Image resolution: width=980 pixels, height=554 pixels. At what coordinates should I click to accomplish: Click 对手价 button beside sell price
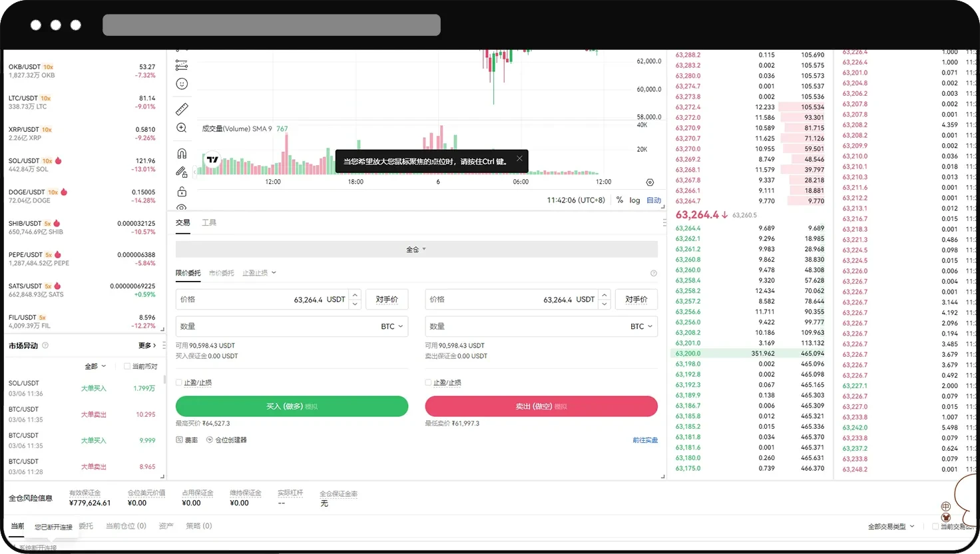point(636,300)
